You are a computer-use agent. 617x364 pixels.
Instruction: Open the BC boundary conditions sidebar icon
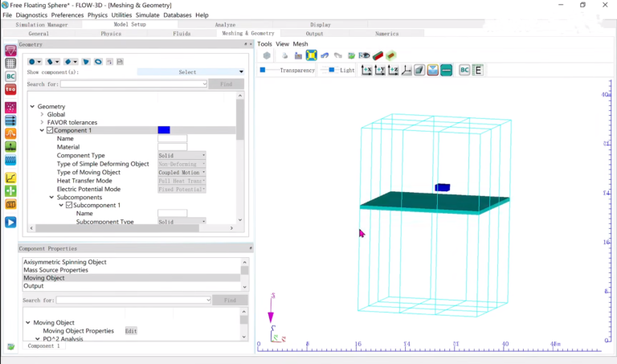[10, 76]
